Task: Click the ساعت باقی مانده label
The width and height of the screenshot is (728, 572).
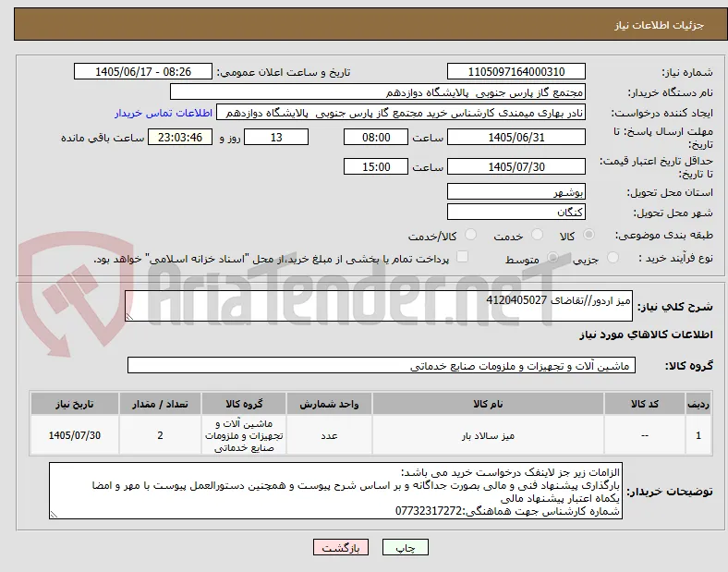Action: (x=103, y=139)
